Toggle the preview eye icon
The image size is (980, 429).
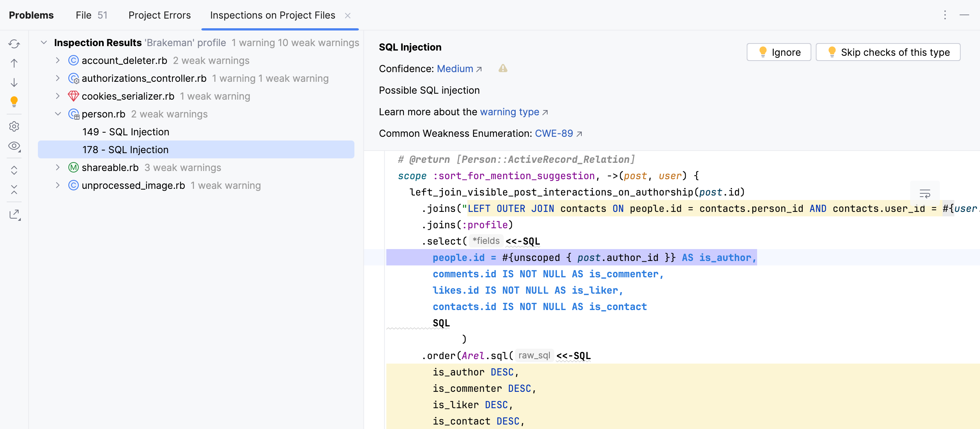pos(14,146)
